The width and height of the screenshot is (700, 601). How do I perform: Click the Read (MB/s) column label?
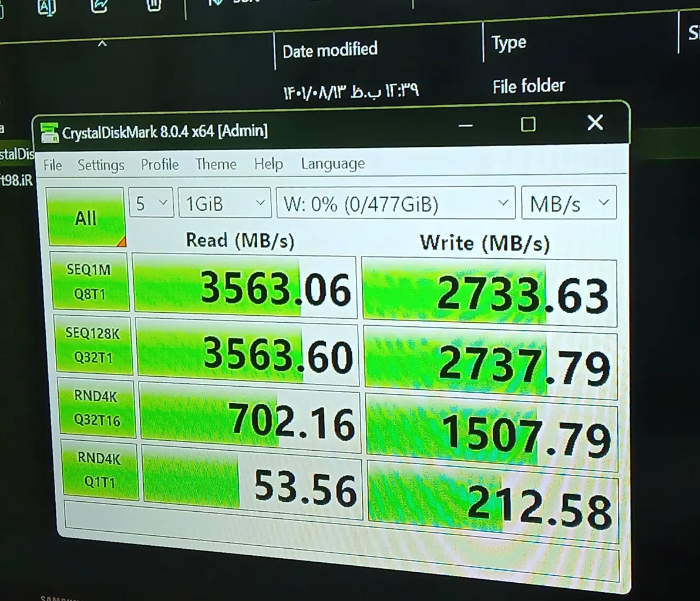point(240,241)
